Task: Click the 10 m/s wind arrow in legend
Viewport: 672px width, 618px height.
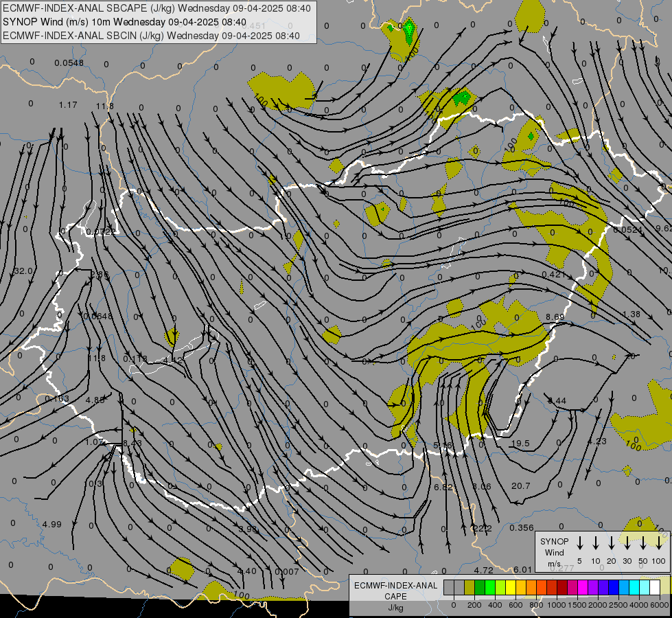Action: (595, 543)
